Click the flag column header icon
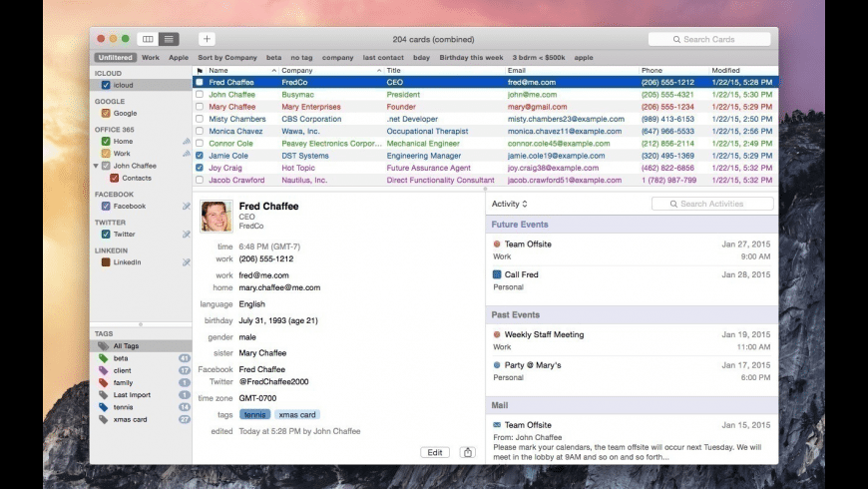 200,71
